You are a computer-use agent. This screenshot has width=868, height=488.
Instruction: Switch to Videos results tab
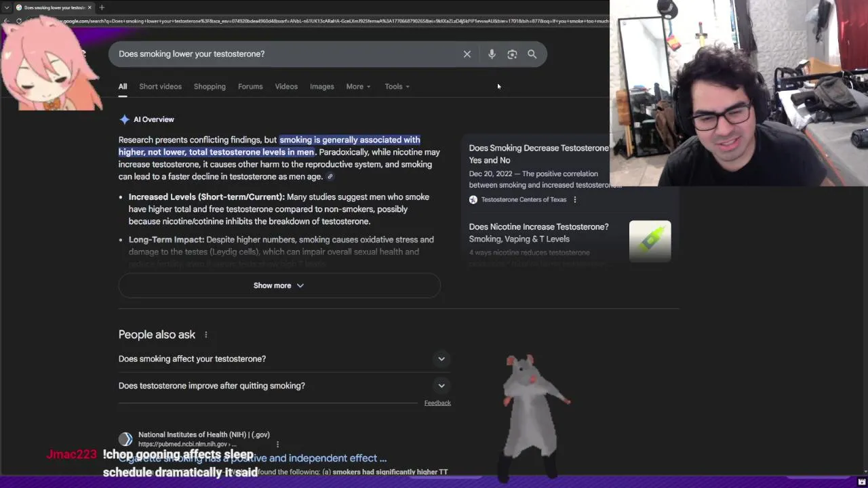pos(286,87)
